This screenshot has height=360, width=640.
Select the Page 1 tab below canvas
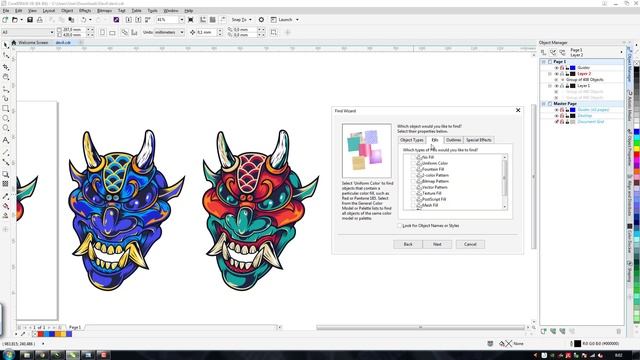(75, 327)
